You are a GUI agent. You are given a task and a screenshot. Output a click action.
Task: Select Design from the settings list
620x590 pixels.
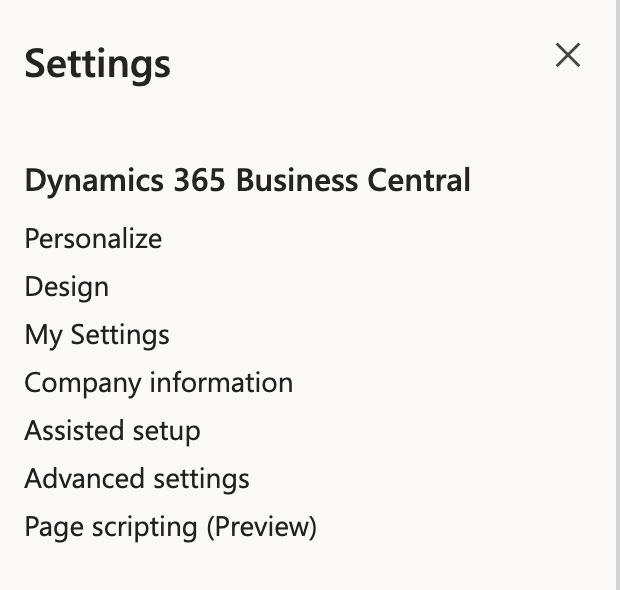point(66,287)
